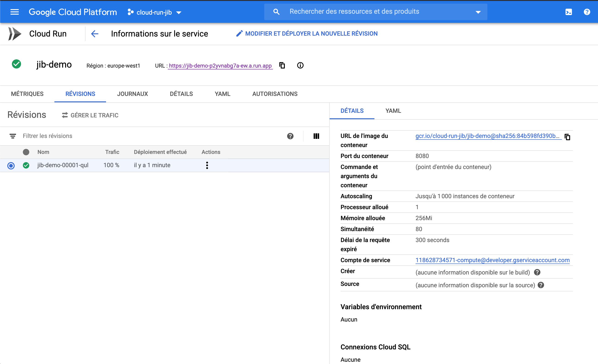Screen dimensions: 598x364
Task: Open the hamburger navigation menu
Action: pyautogui.click(x=15, y=12)
